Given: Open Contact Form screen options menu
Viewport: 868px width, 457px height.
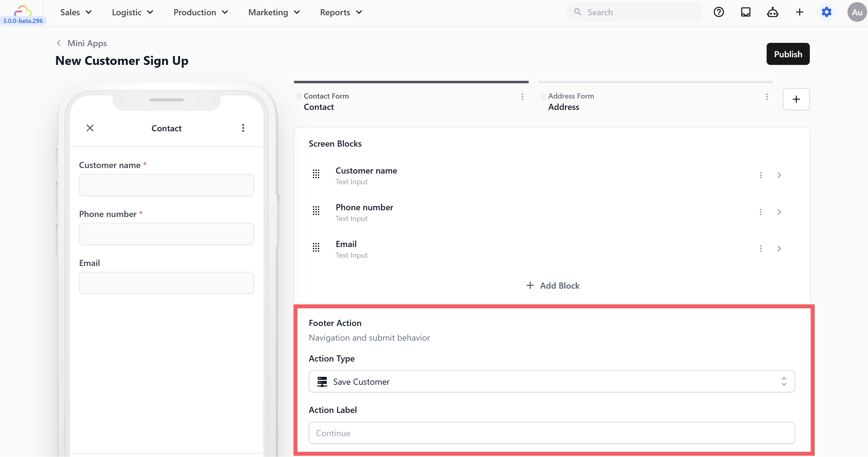Looking at the screenshot, I should (x=522, y=97).
